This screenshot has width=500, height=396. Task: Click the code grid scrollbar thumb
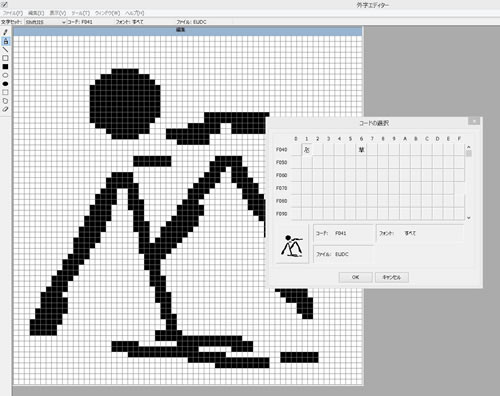coord(469,154)
